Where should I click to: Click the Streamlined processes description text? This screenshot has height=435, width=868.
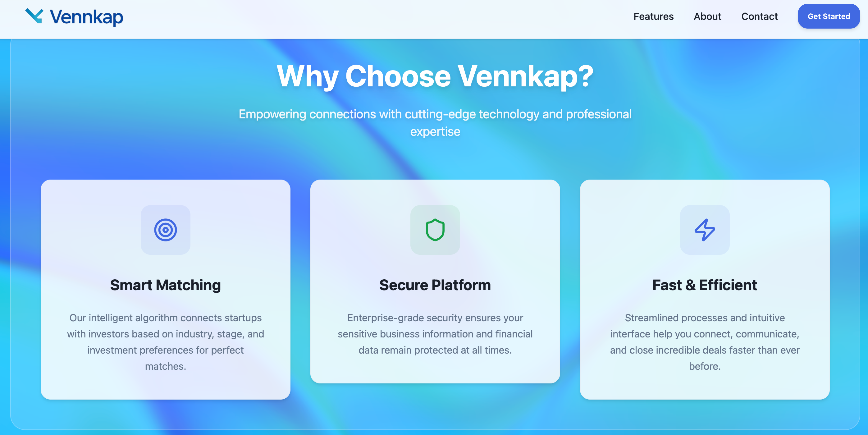pos(705,342)
